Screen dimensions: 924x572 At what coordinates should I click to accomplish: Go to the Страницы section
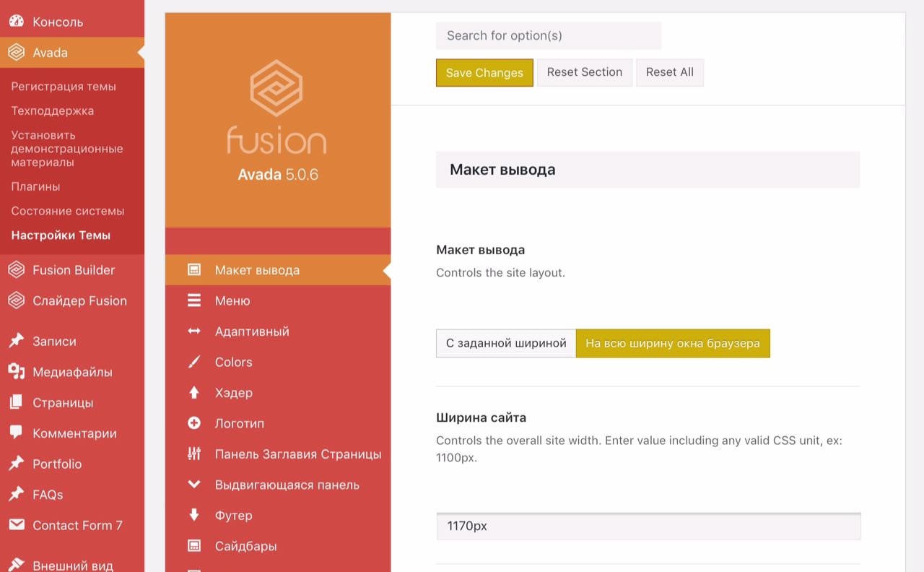coord(72,402)
